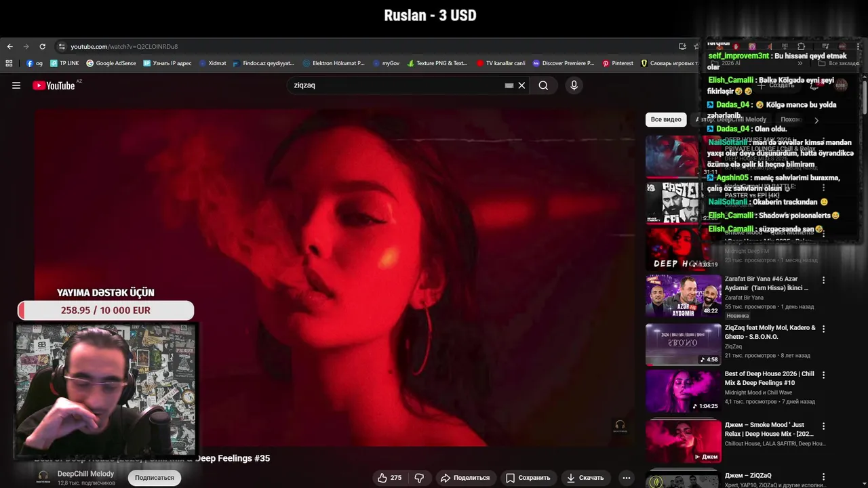Open Midnight Mood and Chill Wave channel
Viewport: 868px width, 488px height.
coord(758,392)
